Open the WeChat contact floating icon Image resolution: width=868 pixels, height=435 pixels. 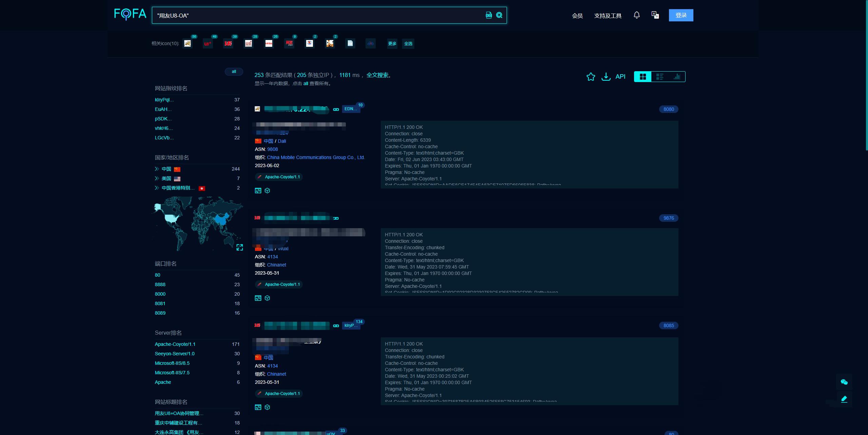[x=844, y=382]
